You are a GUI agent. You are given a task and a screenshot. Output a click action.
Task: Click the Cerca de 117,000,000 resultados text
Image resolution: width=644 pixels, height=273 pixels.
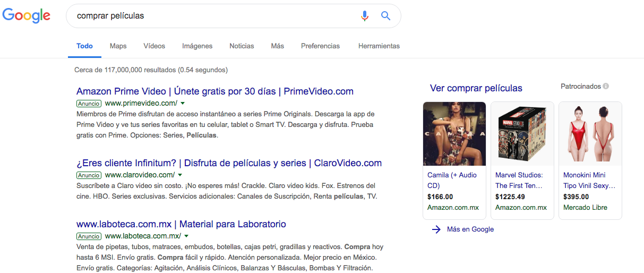pos(151,70)
